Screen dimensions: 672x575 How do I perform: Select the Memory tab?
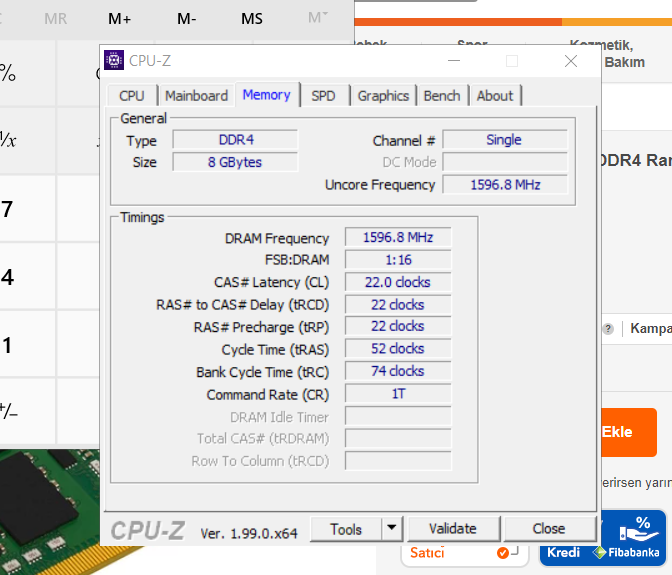tap(267, 95)
